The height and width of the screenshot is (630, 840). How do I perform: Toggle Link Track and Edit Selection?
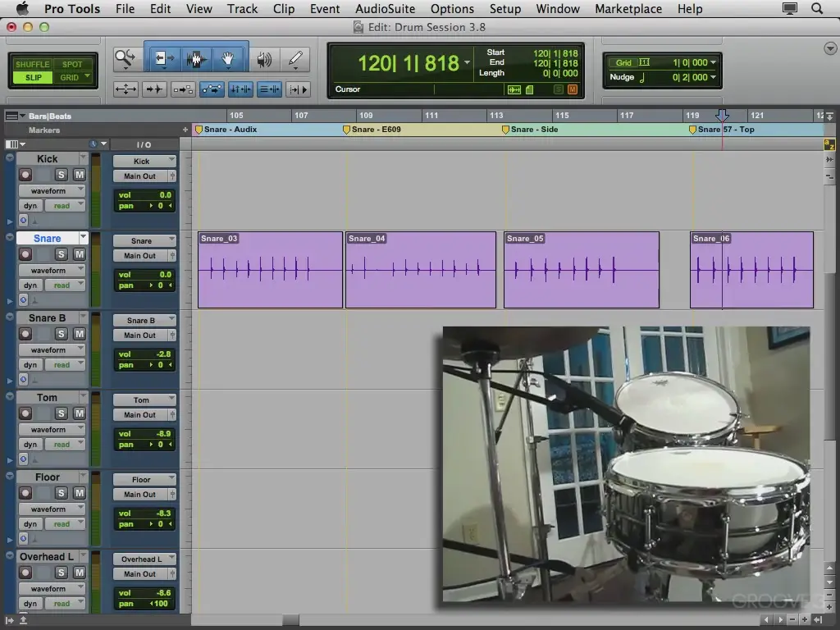point(269,89)
